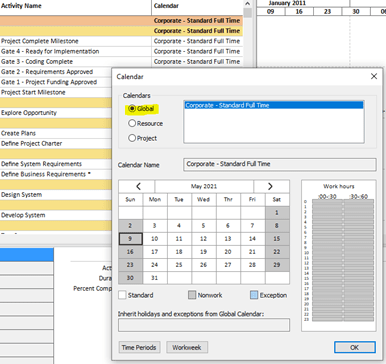This screenshot has height=364, width=386.
Task: Select the Resource calendars radio button
Action: 132,123
